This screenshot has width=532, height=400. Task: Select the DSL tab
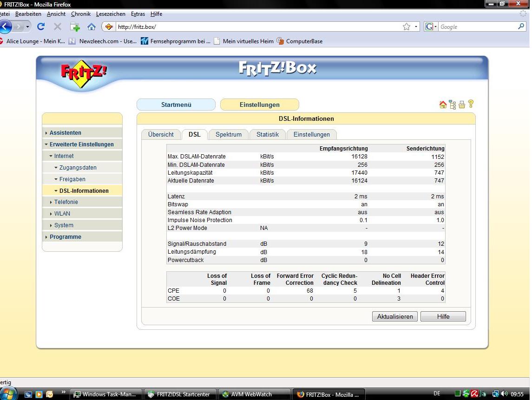point(194,134)
